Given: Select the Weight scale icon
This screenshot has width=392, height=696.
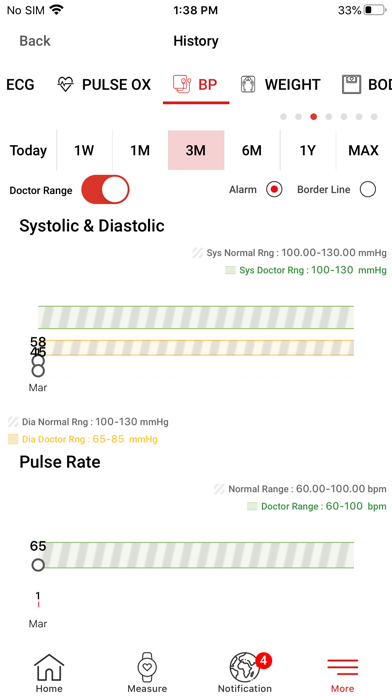Looking at the screenshot, I should point(248,84).
